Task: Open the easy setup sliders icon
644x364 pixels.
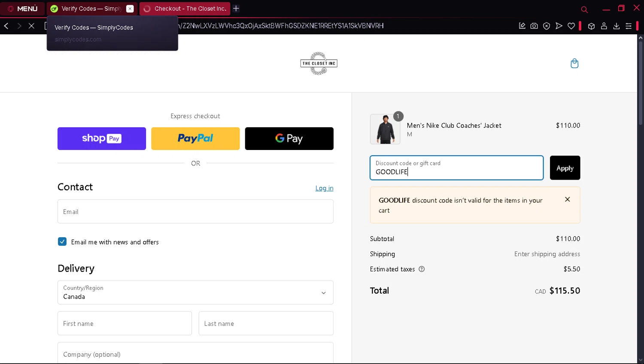Action: click(x=629, y=26)
